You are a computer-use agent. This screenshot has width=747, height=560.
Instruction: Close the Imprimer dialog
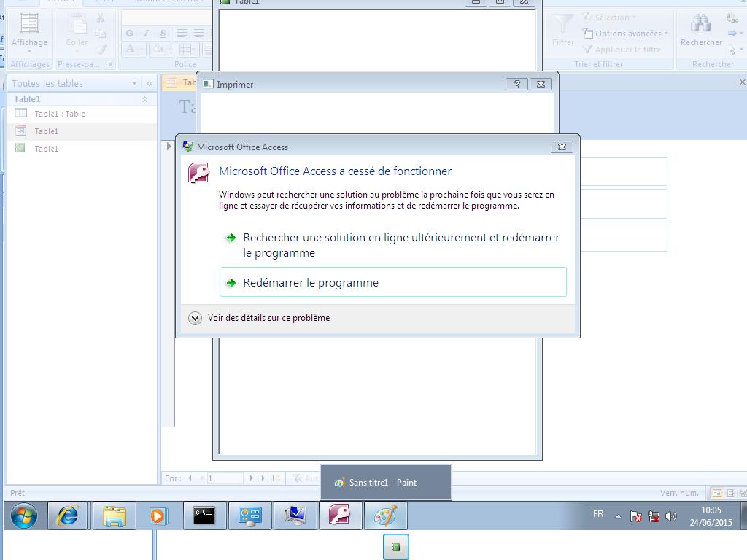click(x=541, y=85)
